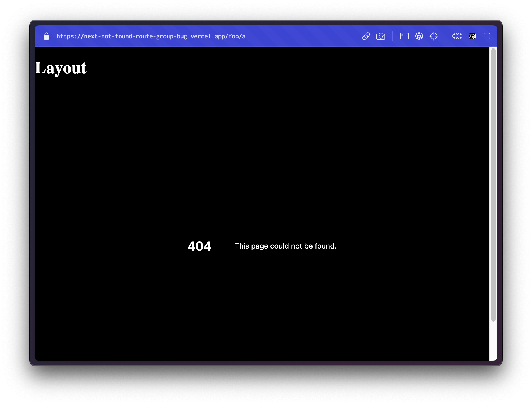This screenshot has width=532, height=405.
Task: Take a screenshot with the camera icon
Action: point(381,36)
